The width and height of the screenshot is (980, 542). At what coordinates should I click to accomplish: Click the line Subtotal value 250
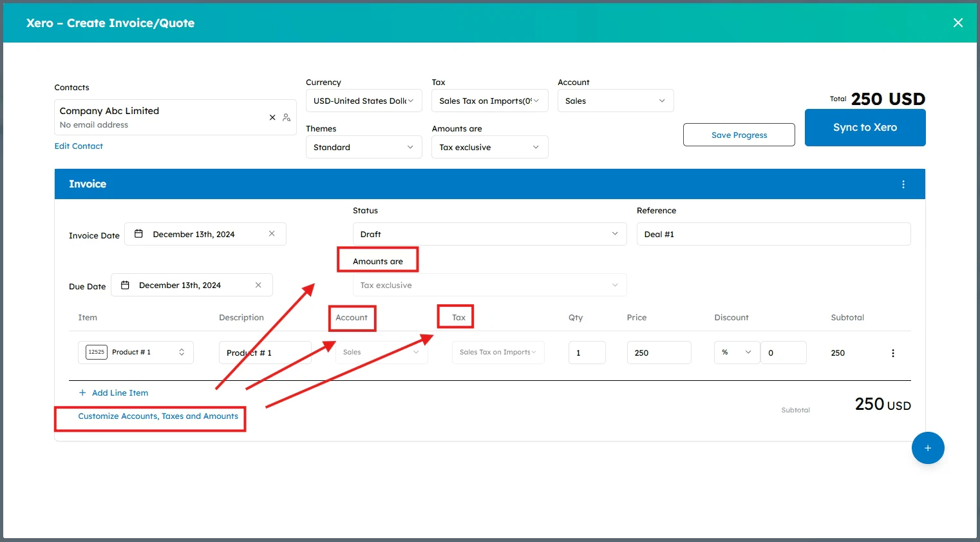(x=838, y=353)
